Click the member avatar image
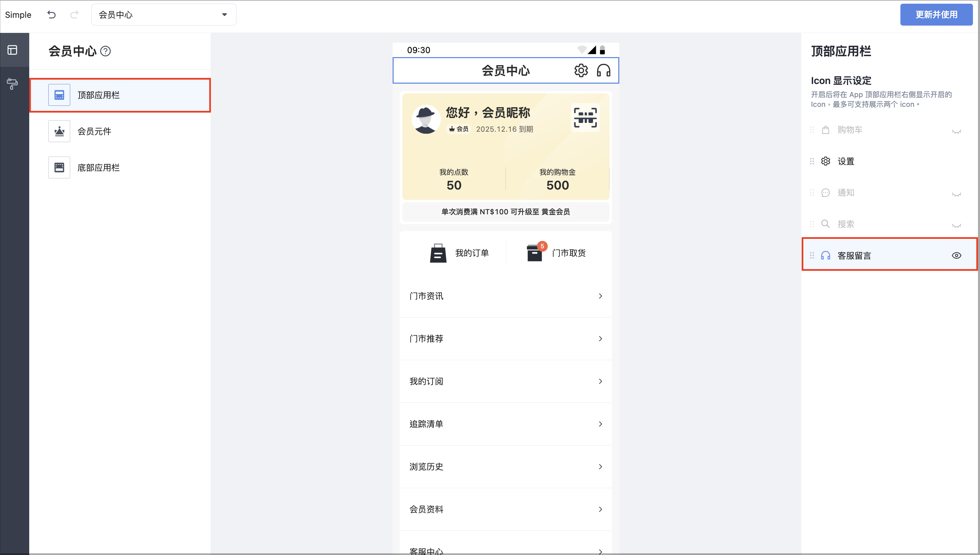Screen dimensions: 980x555 coord(426,119)
